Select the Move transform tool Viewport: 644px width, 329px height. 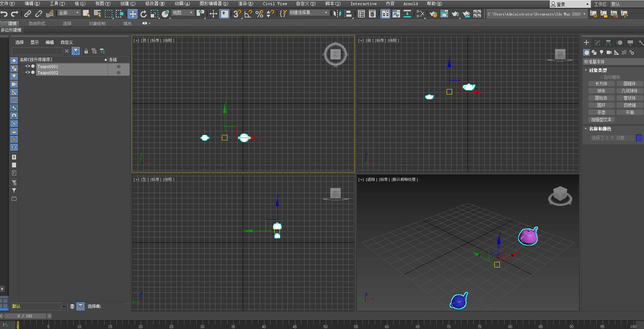[133, 14]
